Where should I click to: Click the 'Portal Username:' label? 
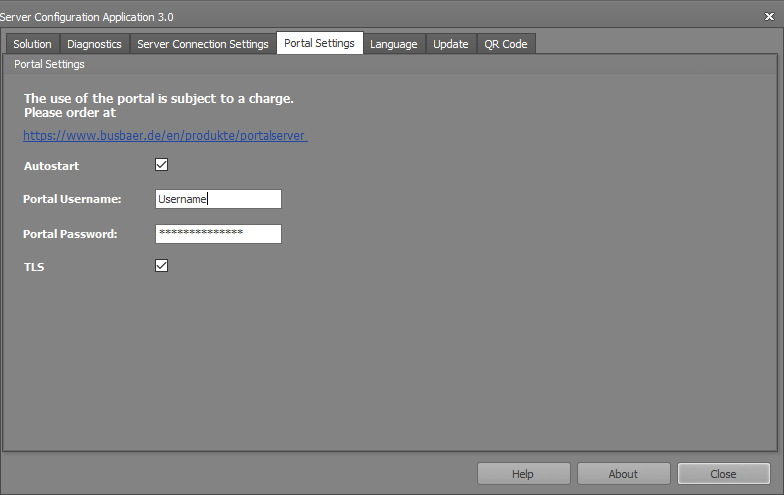72,199
